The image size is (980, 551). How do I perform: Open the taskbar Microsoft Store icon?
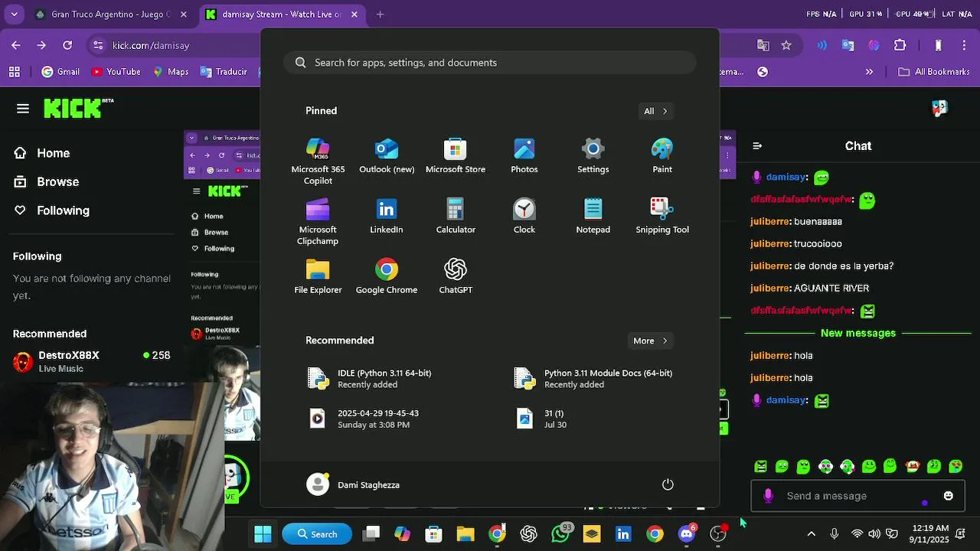[x=434, y=534]
